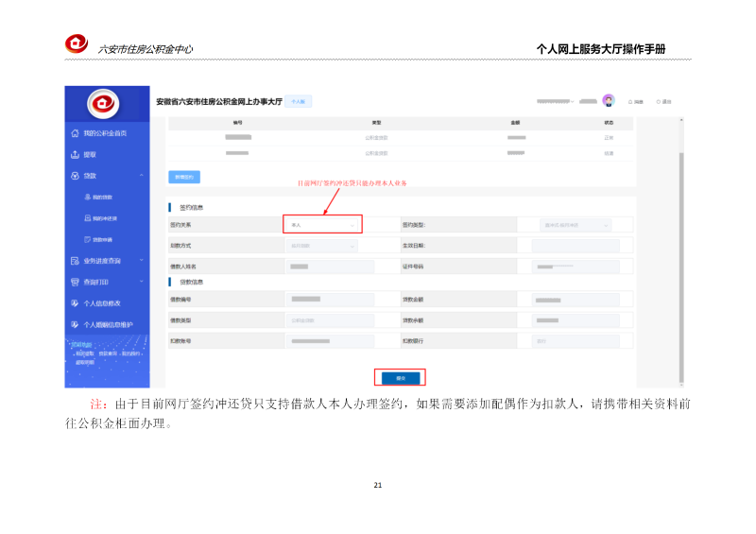Image resolution: width=756 pixels, height=534 pixels.
Task: Click the page title 安徽省六安市住房公积金网上办事大厅
Action: coord(219,102)
